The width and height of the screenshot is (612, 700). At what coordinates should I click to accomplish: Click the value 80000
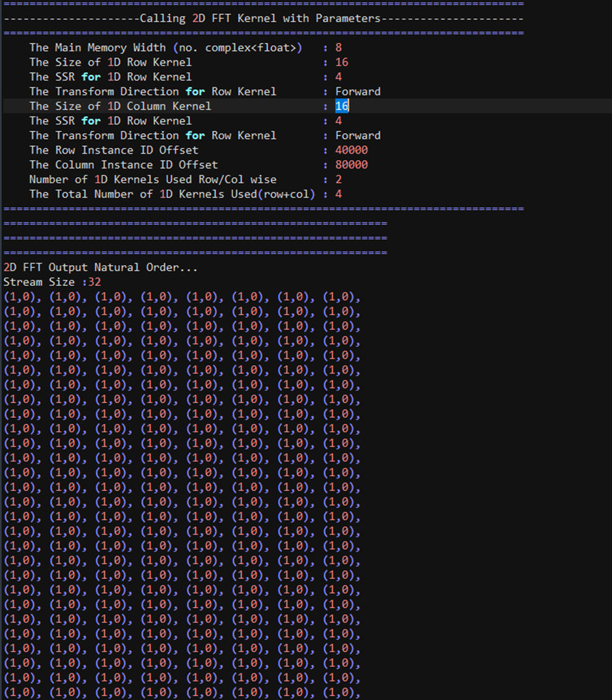coord(352,165)
